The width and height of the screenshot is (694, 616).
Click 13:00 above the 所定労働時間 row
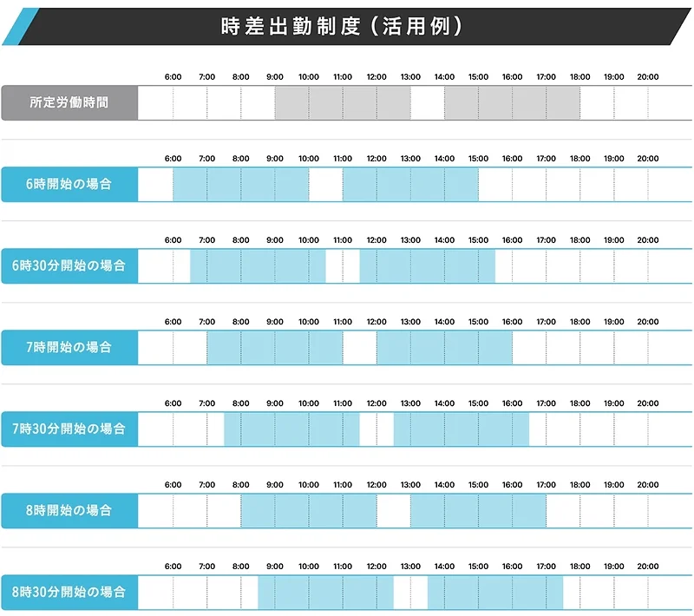[x=410, y=77]
